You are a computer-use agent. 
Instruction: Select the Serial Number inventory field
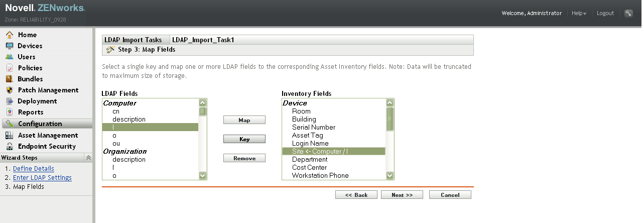point(314,127)
